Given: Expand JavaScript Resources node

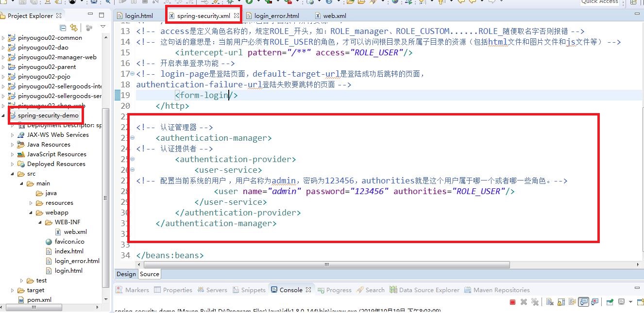Looking at the screenshot, I should coord(13,154).
